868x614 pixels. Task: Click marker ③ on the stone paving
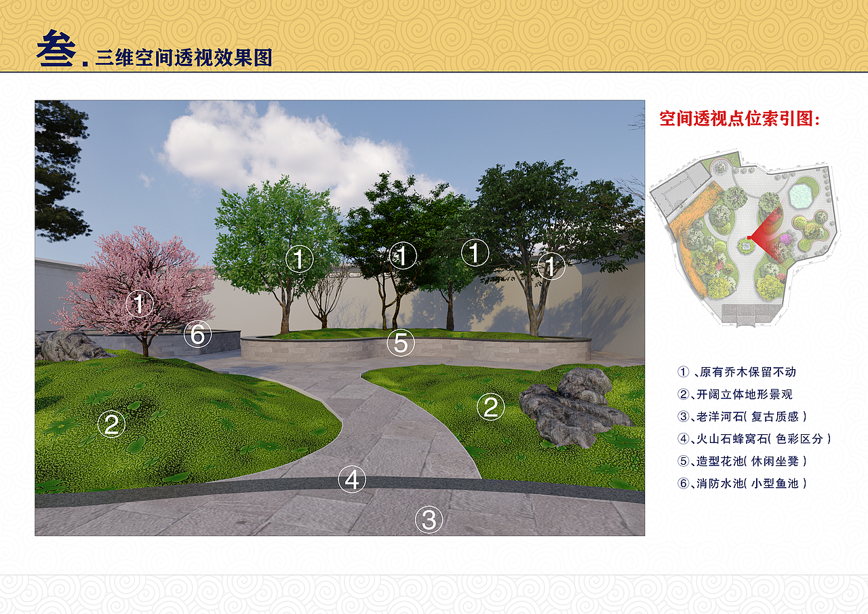(429, 520)
